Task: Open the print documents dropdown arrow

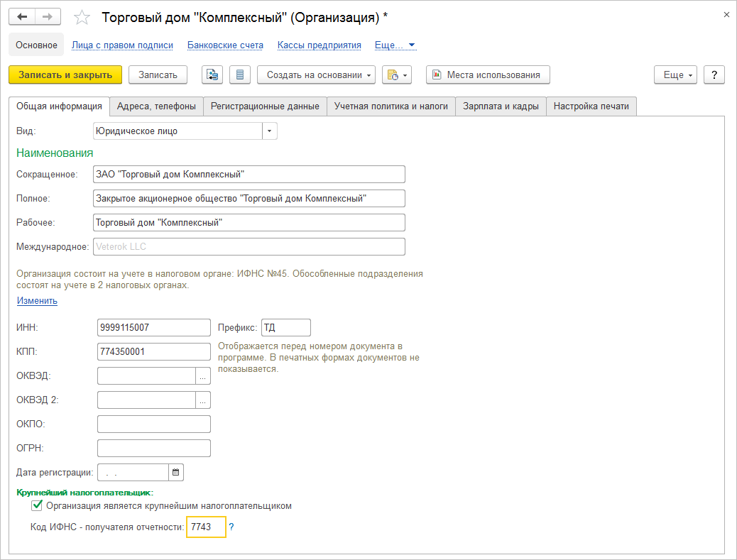Action: pos(405,75)
